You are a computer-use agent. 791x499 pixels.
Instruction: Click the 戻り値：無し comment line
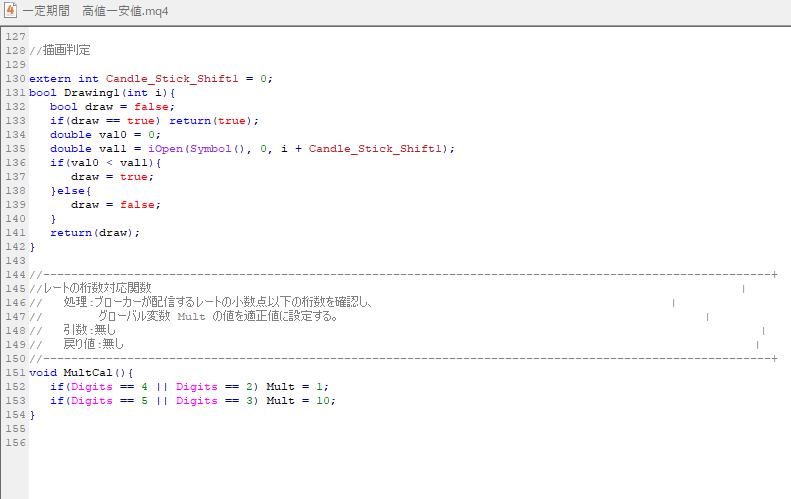(x=93, y=344)
